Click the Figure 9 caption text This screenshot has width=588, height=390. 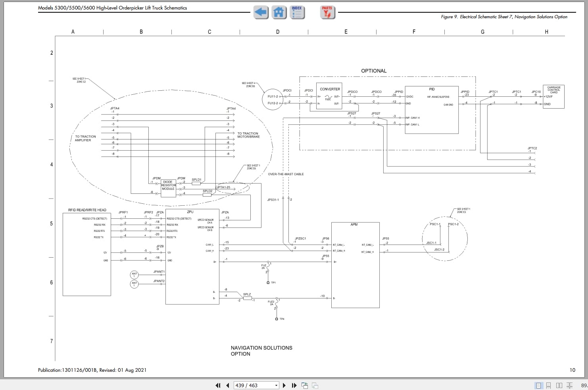point(504,17)
